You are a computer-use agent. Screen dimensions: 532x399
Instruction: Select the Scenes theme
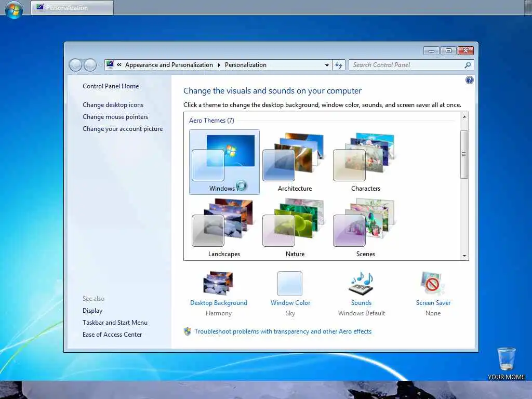[x=365, y=228]
